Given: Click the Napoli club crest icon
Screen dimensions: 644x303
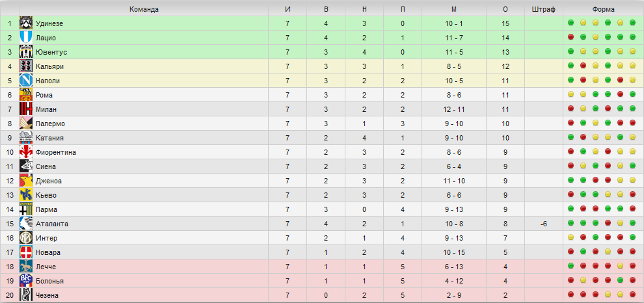Looking at the screenshot, I should [x=26, y=81].
